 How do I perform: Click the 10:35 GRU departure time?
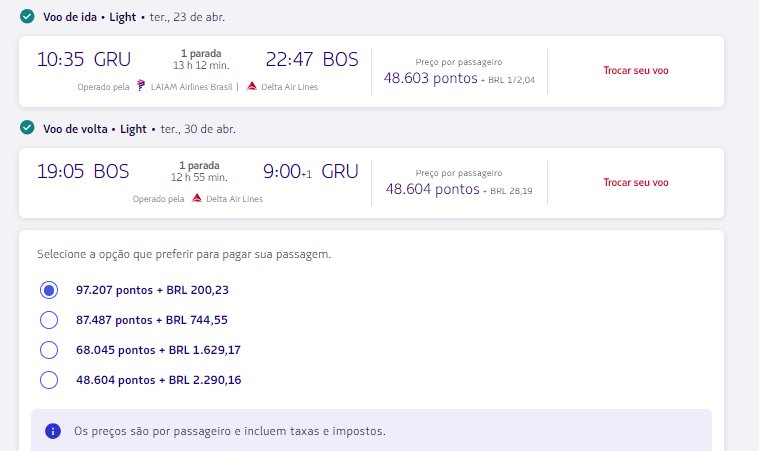pyautogui.click(x=84, y=60)
